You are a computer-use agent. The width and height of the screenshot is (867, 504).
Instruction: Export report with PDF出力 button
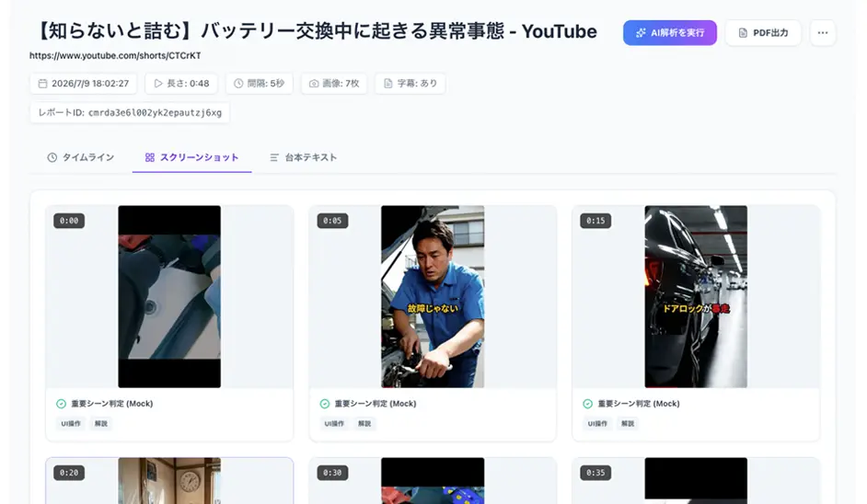click(763, 32)
